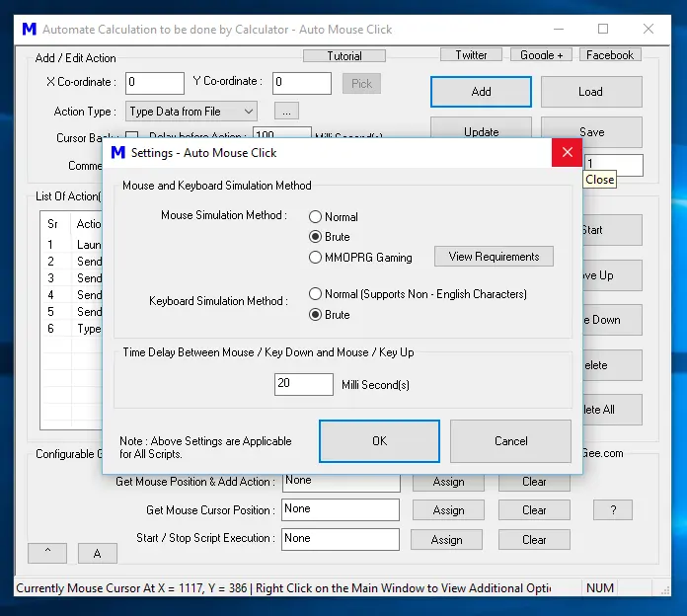
Task: Click the browse ellipsis button
Action: pyautogui.click(x=285, y=112)
